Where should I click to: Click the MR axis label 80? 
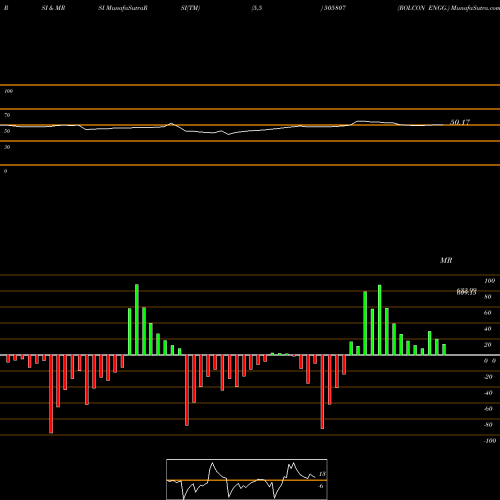[x=488, y=297]
